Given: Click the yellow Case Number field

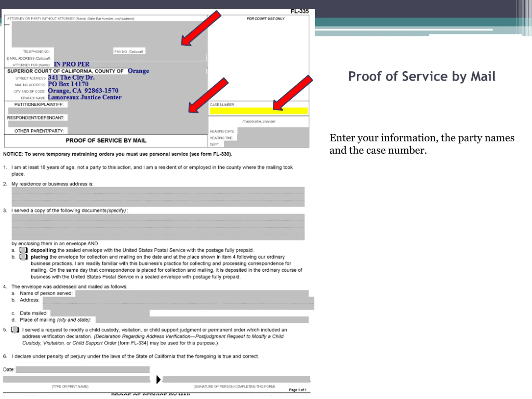Looking at the screenshot, I should click(259, 111).
